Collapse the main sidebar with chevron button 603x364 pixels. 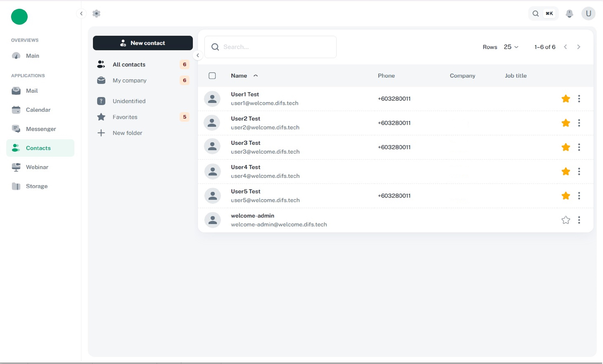click(x=81, y=13)
